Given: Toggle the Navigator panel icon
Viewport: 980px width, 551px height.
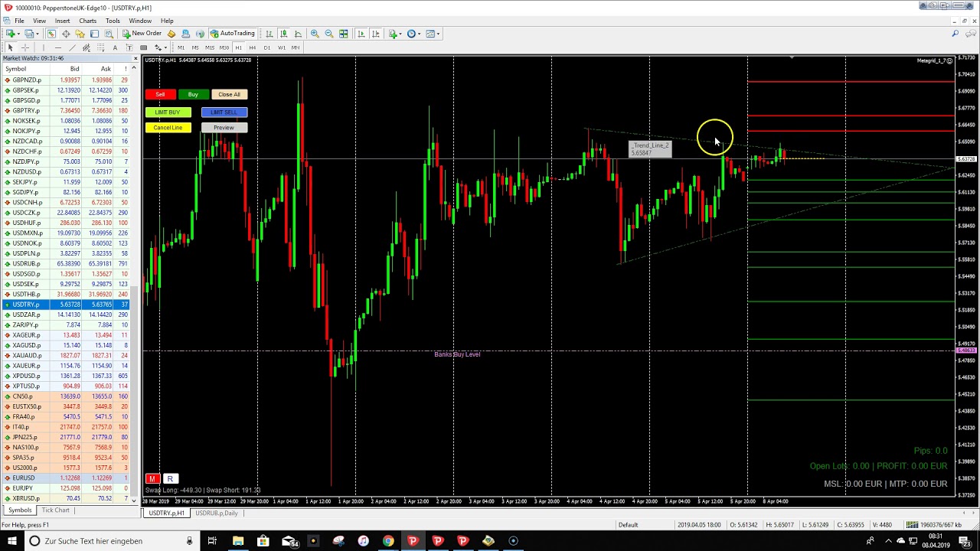Looking at the screenshot, I should [x=80, y=34].
